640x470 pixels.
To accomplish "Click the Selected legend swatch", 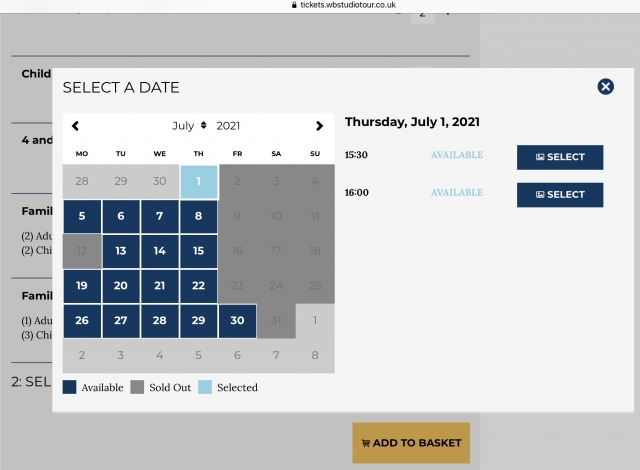I will coord(206,387).
